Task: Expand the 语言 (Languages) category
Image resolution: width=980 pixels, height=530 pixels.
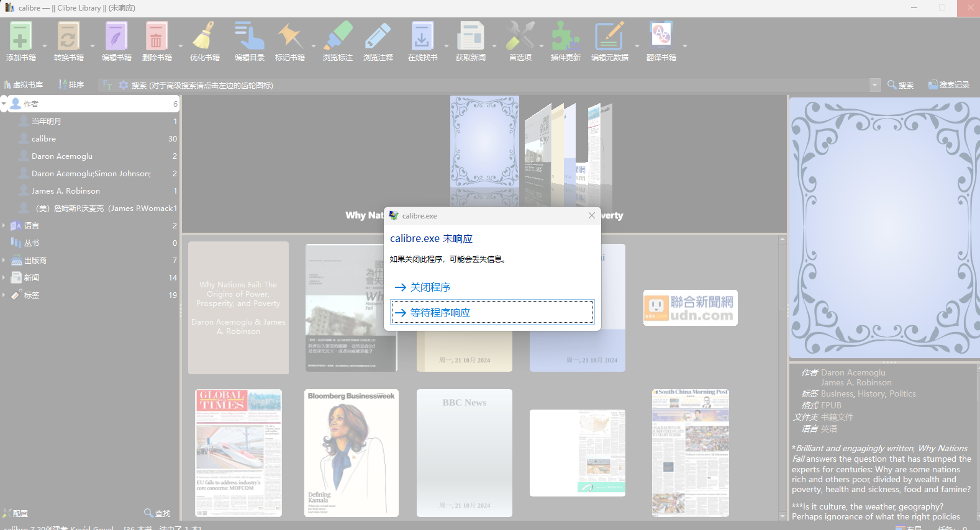Action: (4, 225)
